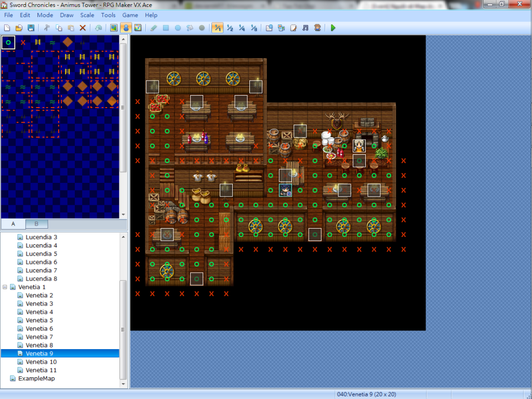Viewport: 532px width, 399px height.
Task: Switch to tileset tab B
Action: pos(36,224)
